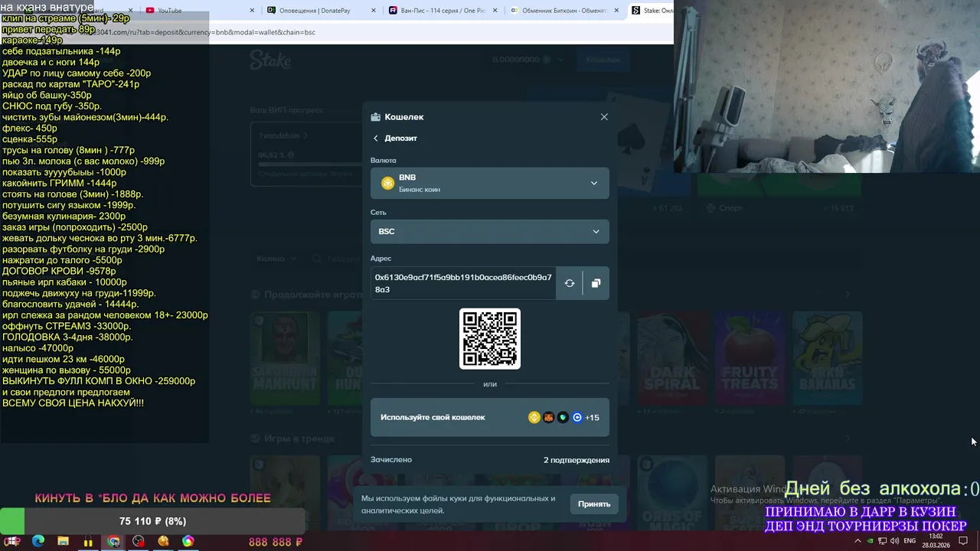Screen dimensions: 980x551
Task: Close the Обменник Биткоин tab
Action: click(x=615, y=11)
